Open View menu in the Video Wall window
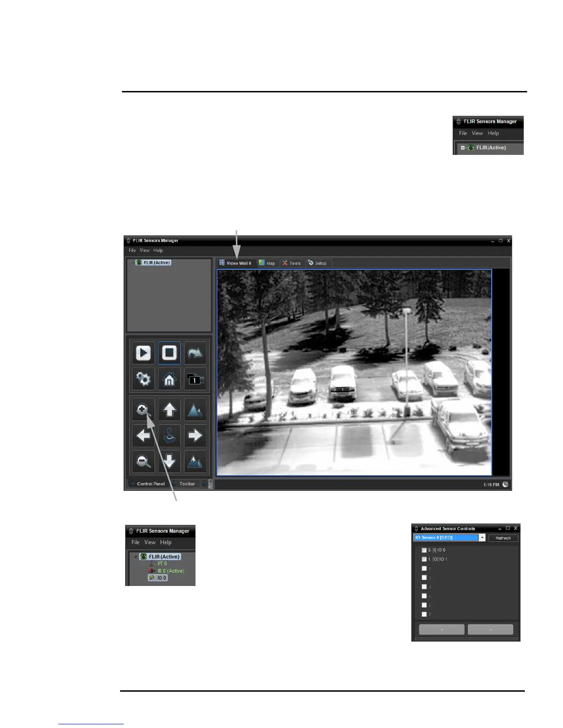 pos(144,250)
